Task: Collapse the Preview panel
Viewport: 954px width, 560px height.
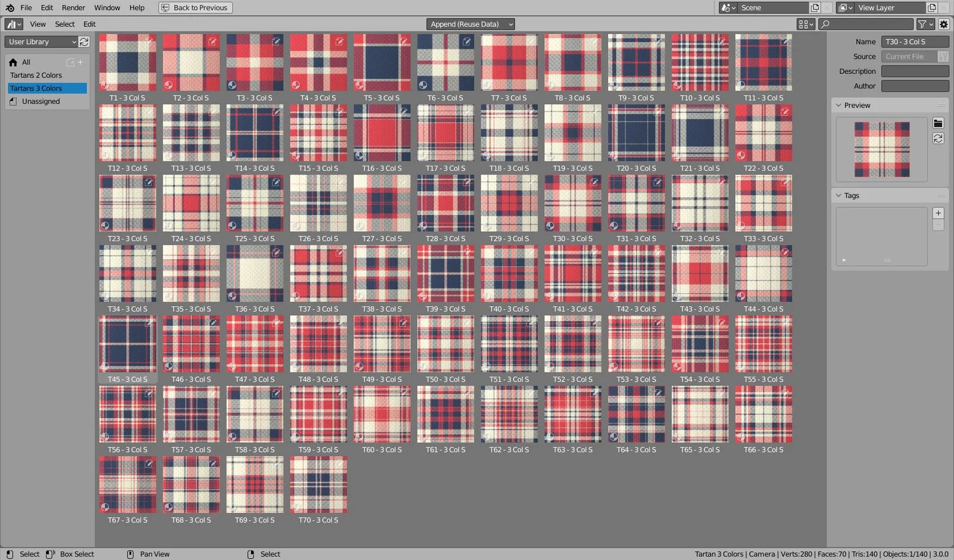Action: tap(839, 105)
